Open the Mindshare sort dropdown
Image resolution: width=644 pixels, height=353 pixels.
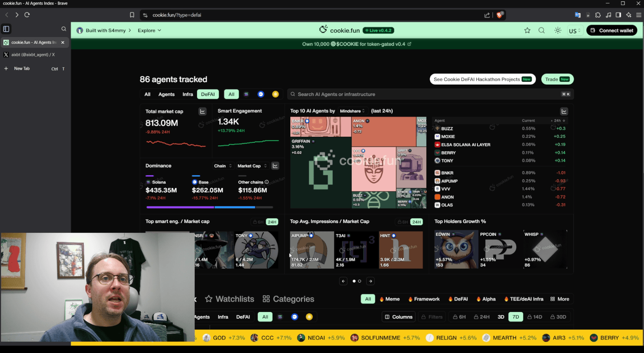pos(352,111)
